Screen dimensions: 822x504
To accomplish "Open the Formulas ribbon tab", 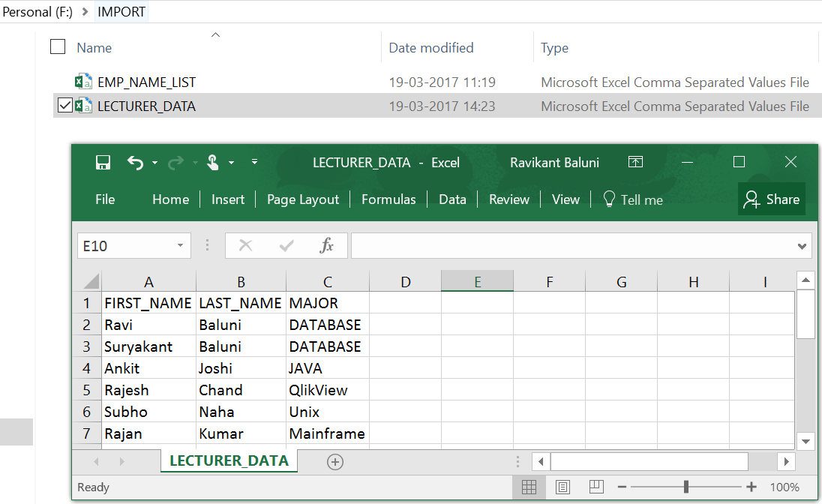I will [388, 199].
